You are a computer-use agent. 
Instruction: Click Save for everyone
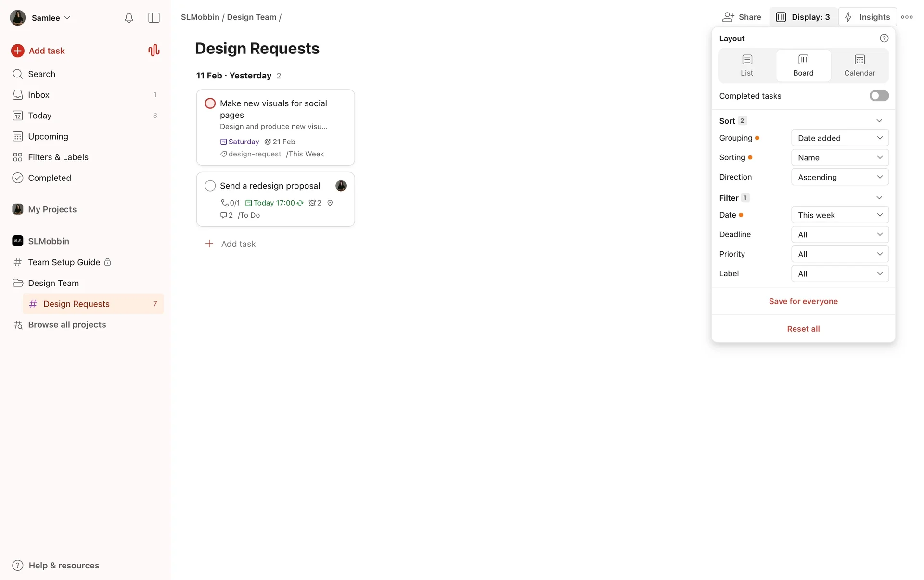click(803, 301)
